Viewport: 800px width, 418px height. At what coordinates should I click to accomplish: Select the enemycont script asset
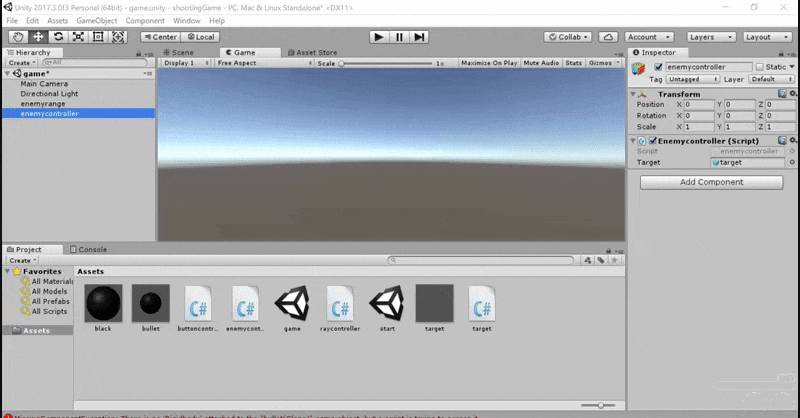tap(245, 303)
